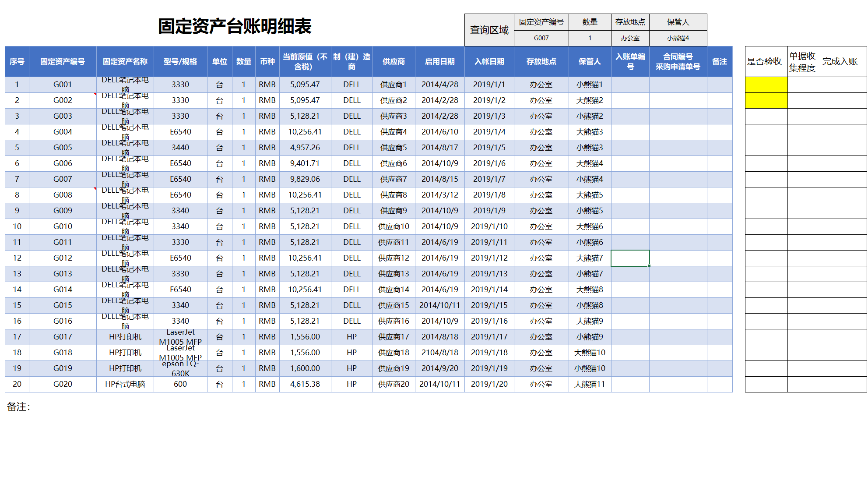
Task: Select asset number cell G008
Action: tap(63, 195)
